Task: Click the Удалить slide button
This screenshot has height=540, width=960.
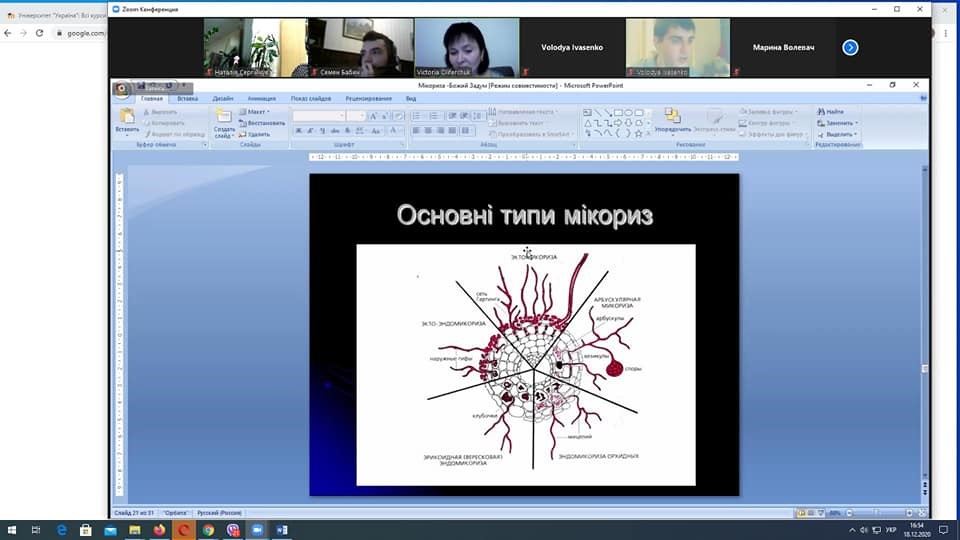Action: coord(255,134)
